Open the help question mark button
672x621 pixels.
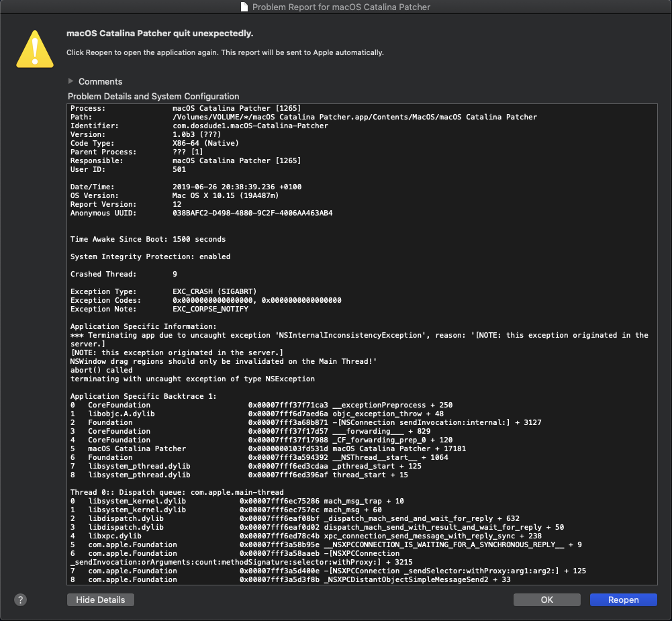coord(20,600)
